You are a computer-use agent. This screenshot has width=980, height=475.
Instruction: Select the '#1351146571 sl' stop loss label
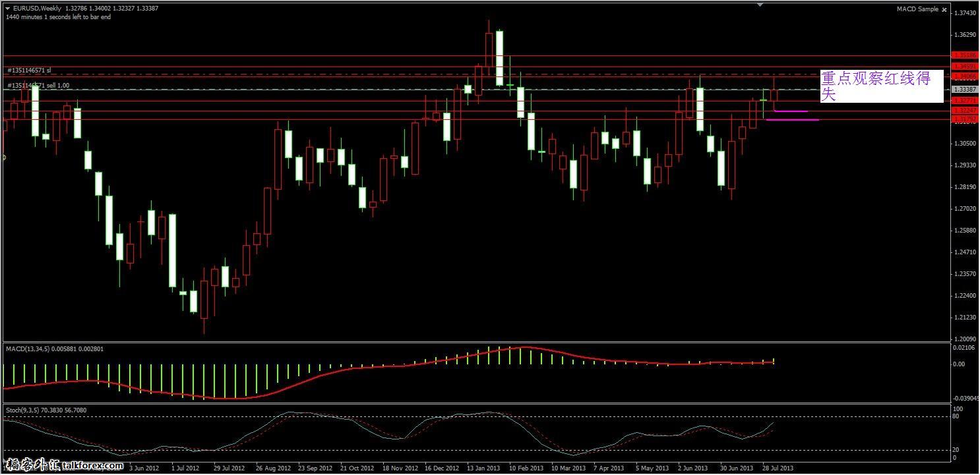click(29, 70)
